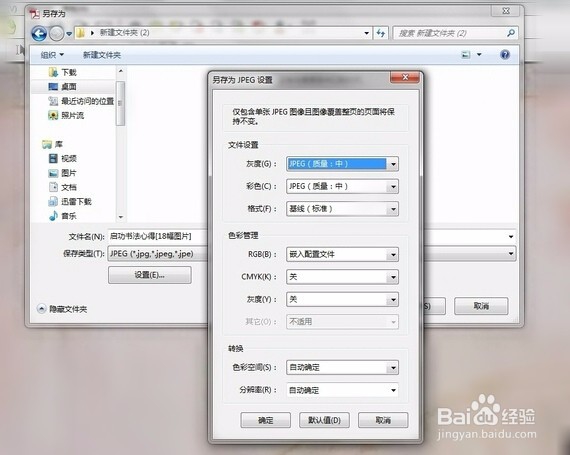Click 取消 in JPEG settings dialog
Screen dimensions: 570x455
[x=383, y=420]
